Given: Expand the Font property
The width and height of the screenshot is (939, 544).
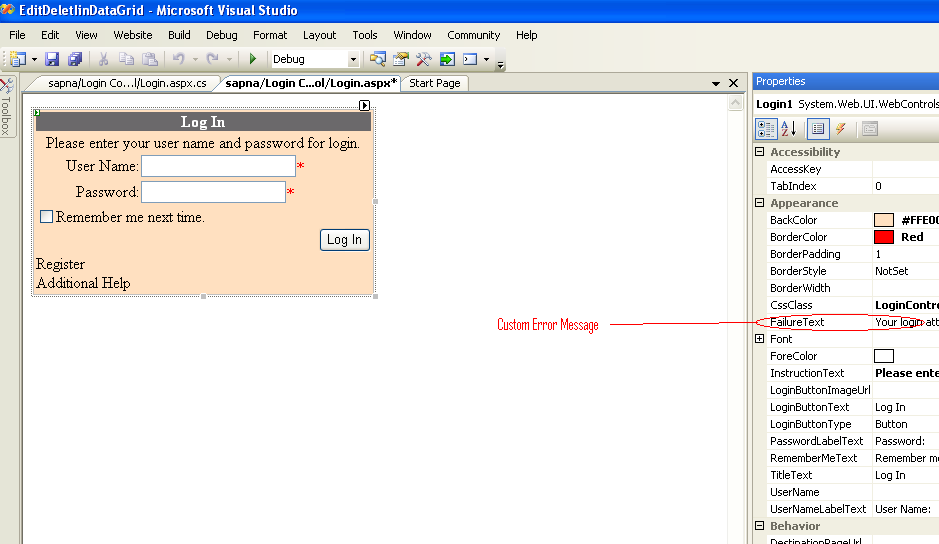Looking at the screenshot, I should click(760, 339).
